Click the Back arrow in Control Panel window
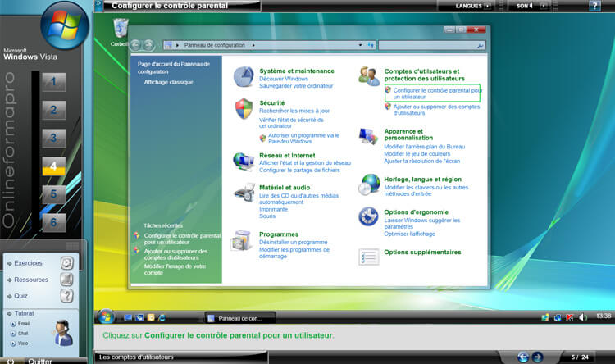The height and width of the screenshot is (364, 615). pyautogui.click(x=135, y=45)
